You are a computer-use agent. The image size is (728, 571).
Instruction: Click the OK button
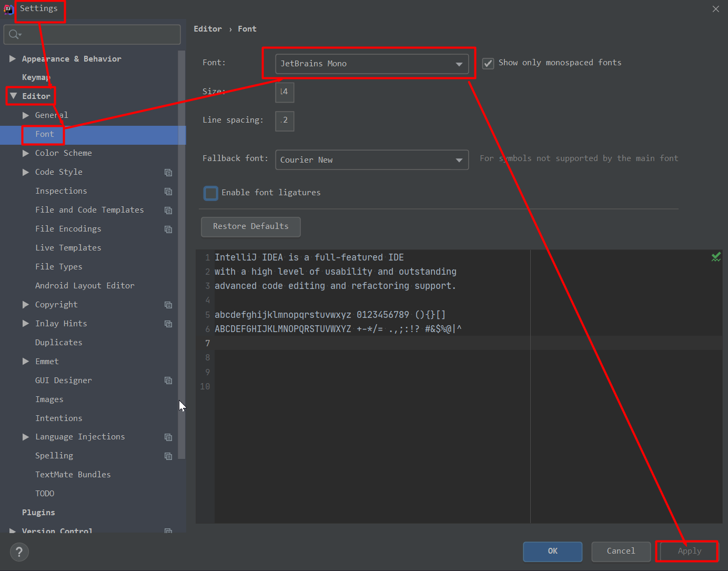coord(553,552)
